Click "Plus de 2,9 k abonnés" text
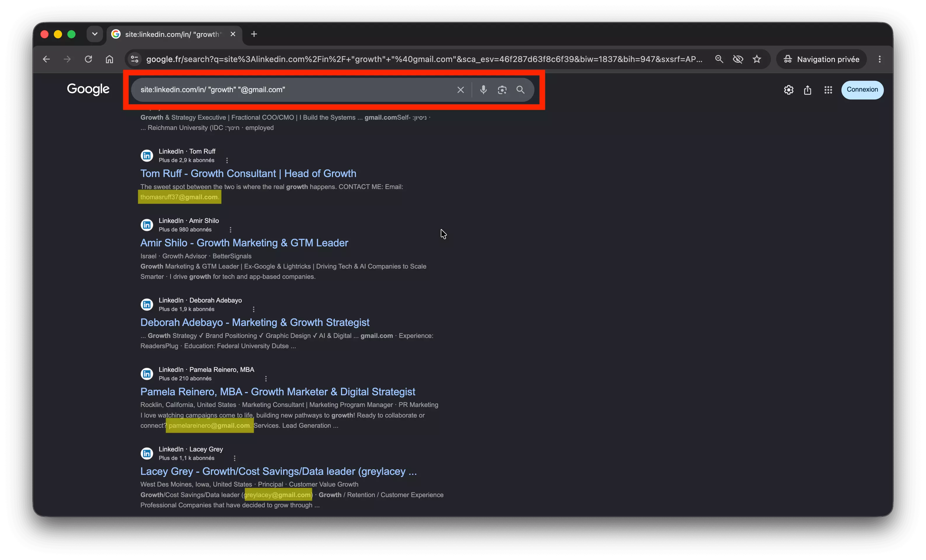The height and width of the screenshot is (560, 926). (186, 160)
